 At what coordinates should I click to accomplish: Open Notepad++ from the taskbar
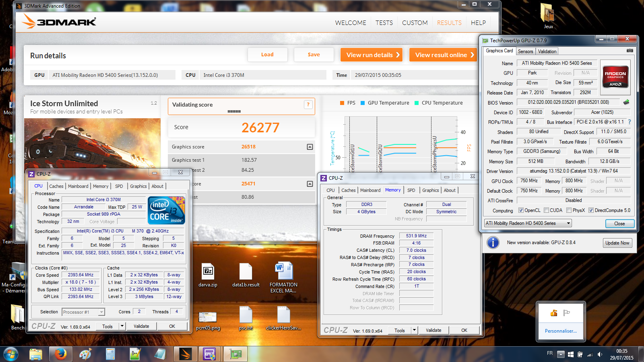coord(135,354)
